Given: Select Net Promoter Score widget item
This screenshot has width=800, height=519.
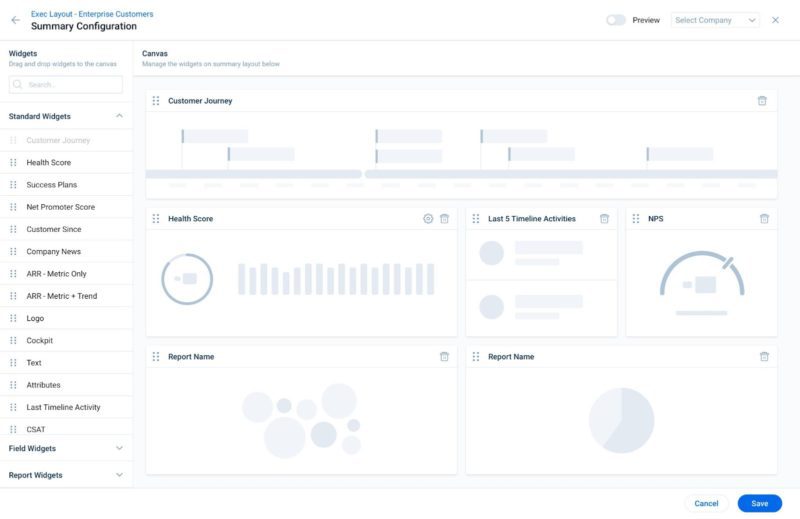Looking at the screenshot, I should pos(61,207).
